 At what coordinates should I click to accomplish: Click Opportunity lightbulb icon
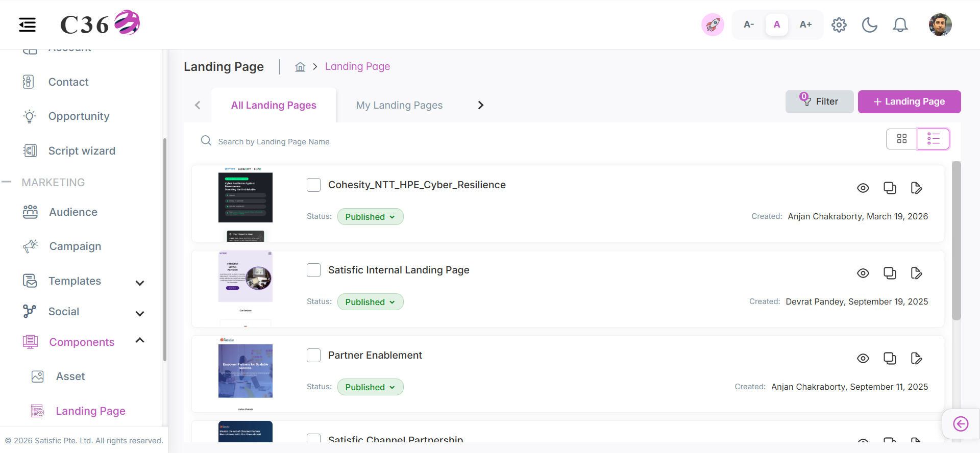click(x=30, y=116)
